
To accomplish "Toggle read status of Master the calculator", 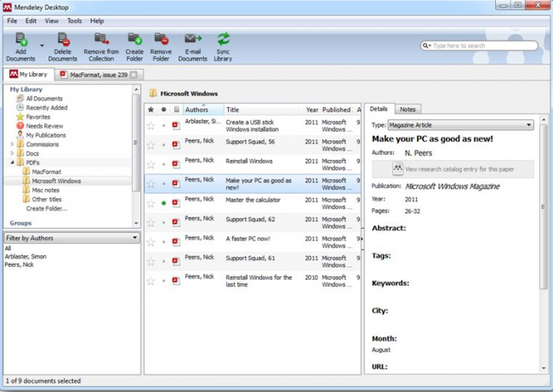I will click(163, 203).
